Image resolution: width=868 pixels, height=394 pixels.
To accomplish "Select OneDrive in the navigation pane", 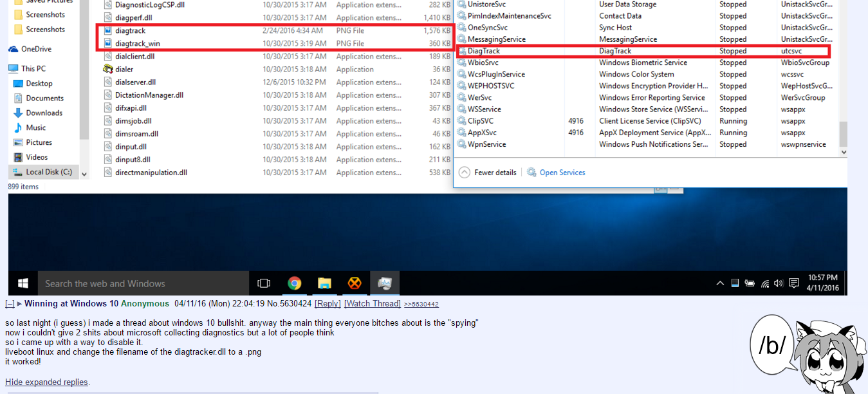I will click(36, 49).
